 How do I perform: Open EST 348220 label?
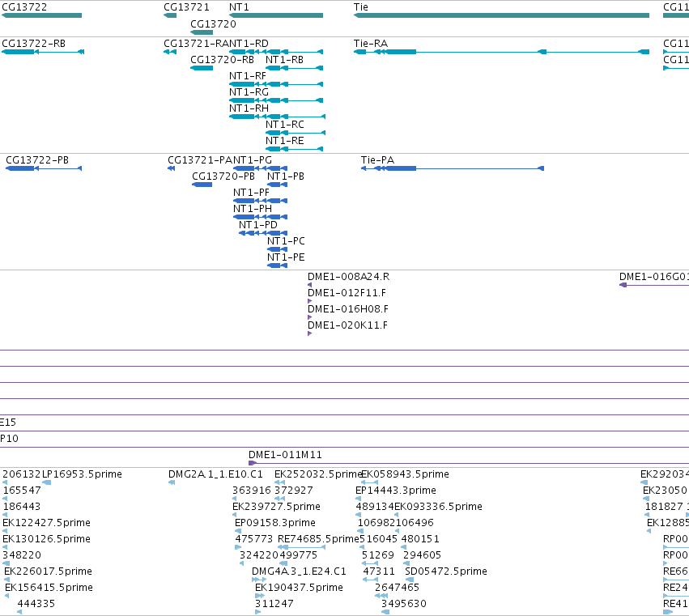point(22,555)
